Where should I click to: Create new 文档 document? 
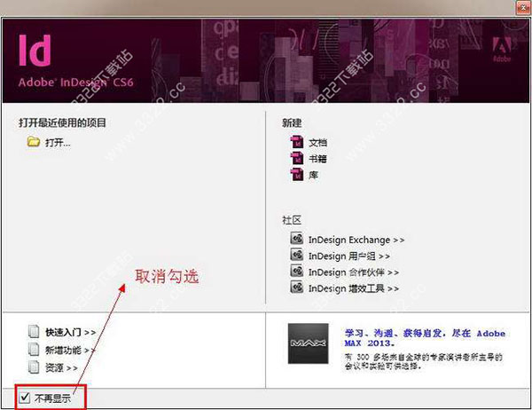[318, 143]
